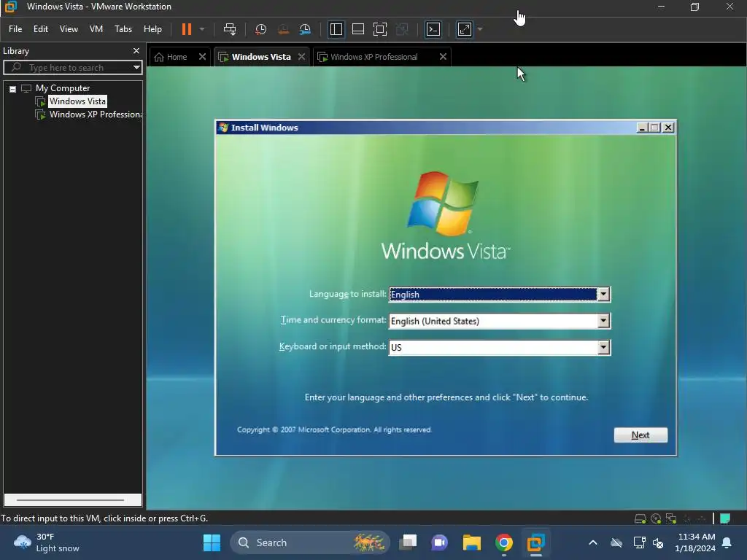The image size is (747, 560).
Task: Open the notification bell
Action: tap(727, 542)
